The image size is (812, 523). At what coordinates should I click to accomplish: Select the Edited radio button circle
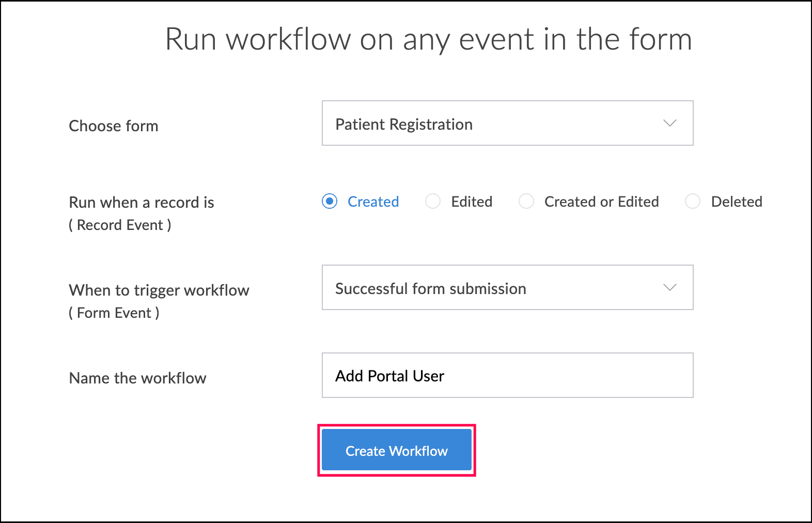coord(433,201)
